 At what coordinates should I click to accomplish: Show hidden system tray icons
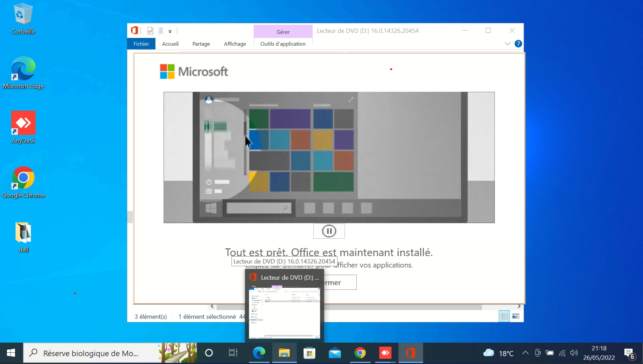[525, 353]
